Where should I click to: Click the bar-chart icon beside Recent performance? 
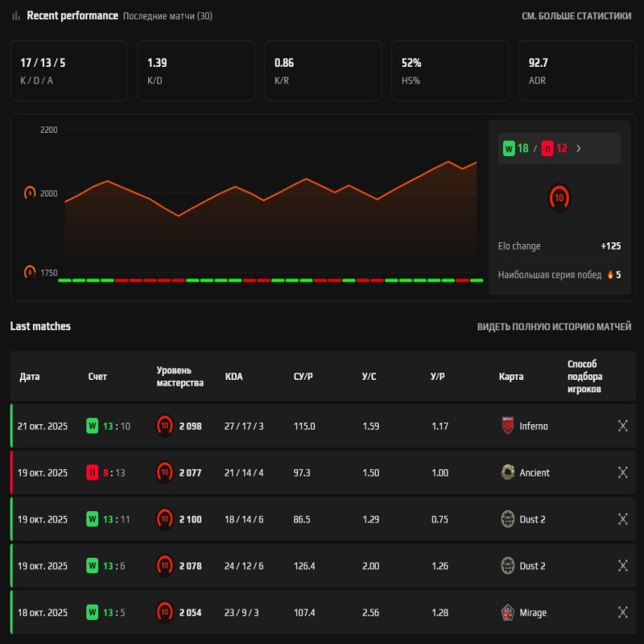(x=17, y=15)
